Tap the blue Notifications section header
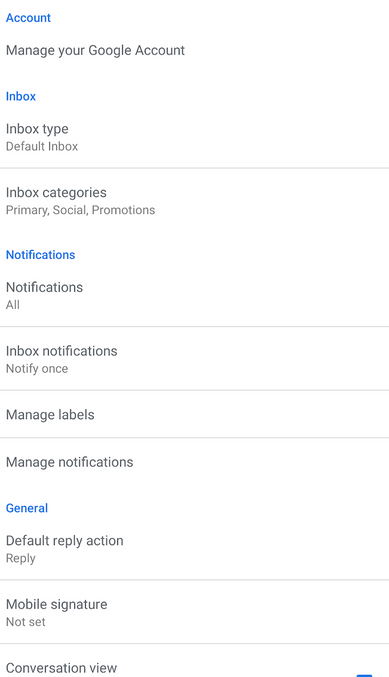 pyautogui.click(x=40, y=255)
